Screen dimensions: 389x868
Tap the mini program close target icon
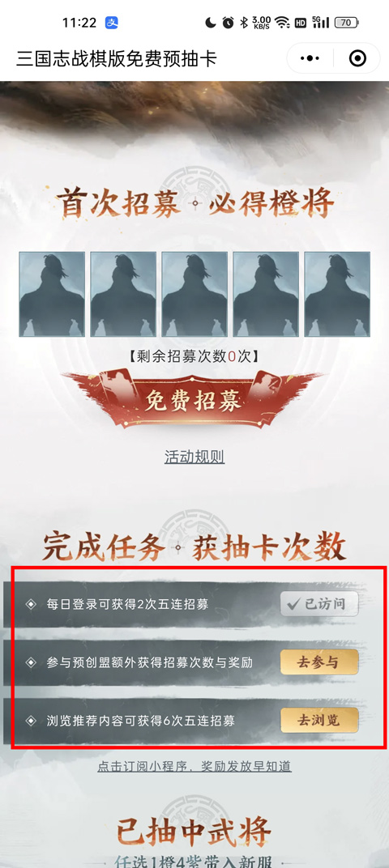point(357,58)
